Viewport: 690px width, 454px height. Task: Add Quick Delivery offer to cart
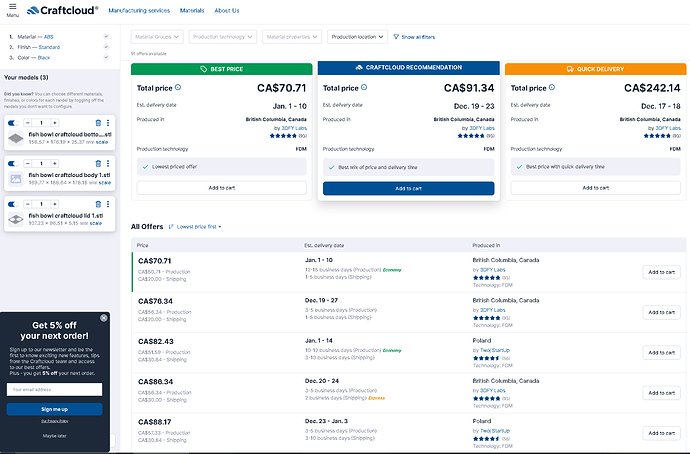tap(595, 188)
